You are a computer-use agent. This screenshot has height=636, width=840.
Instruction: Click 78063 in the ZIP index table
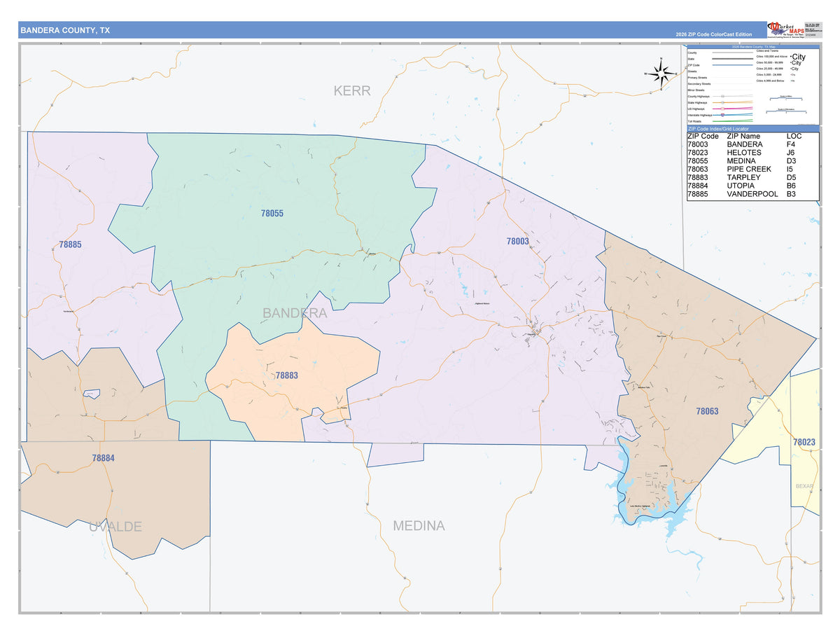[x=698, y=170]
